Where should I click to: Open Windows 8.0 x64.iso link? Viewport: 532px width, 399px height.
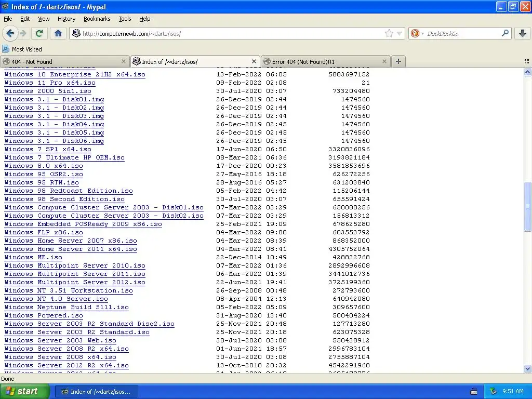coord(44,166)
